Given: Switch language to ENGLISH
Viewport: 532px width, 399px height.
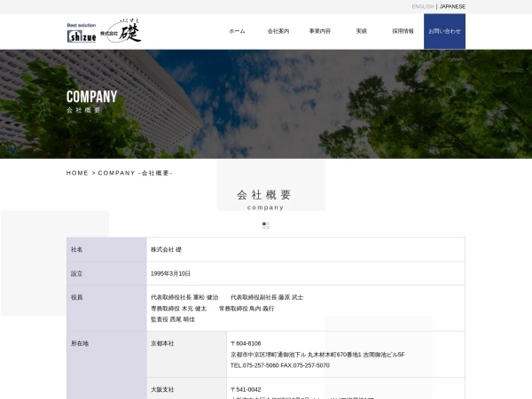Looking at the screenshot, I should [x=423, y=6].
